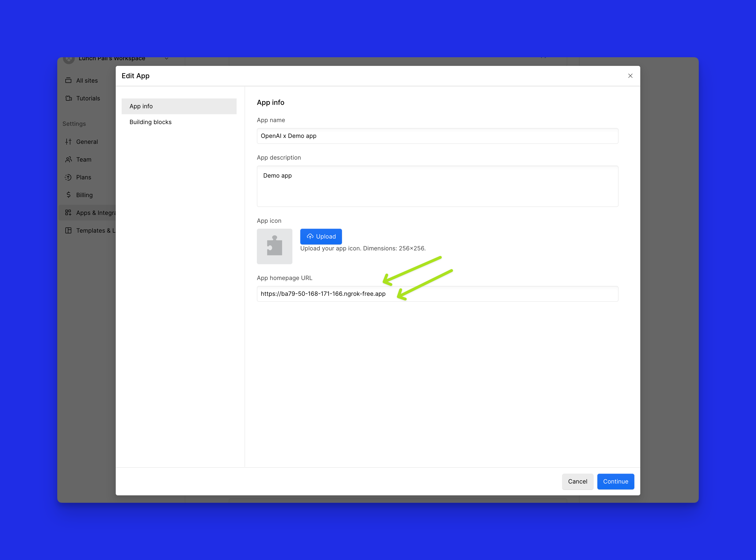Click the Tutorials sidebar icon

click(69, 98)
